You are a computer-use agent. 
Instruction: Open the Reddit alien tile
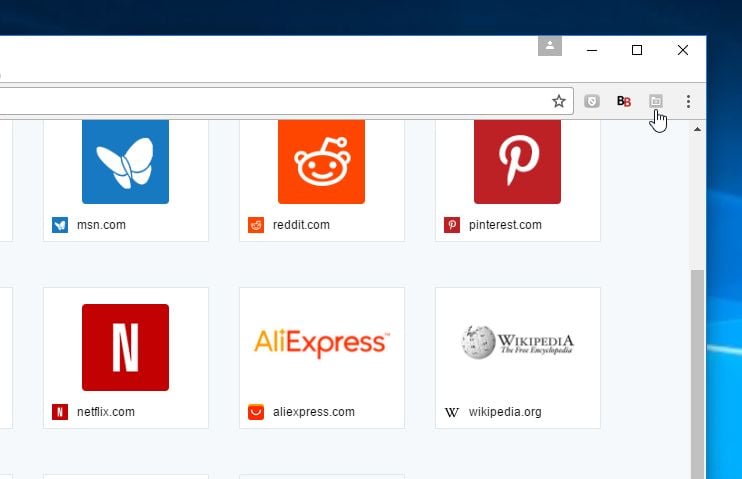(x=321, y=161)
